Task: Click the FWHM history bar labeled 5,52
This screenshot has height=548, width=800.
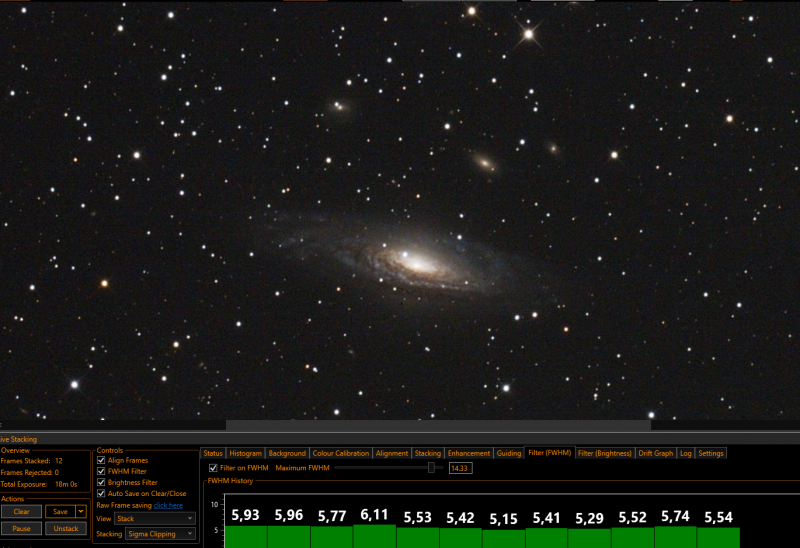Action: [x=633, y=538]
